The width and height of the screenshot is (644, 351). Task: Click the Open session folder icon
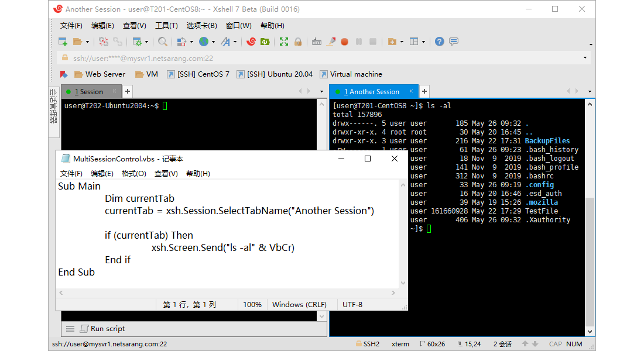(77, 42)
